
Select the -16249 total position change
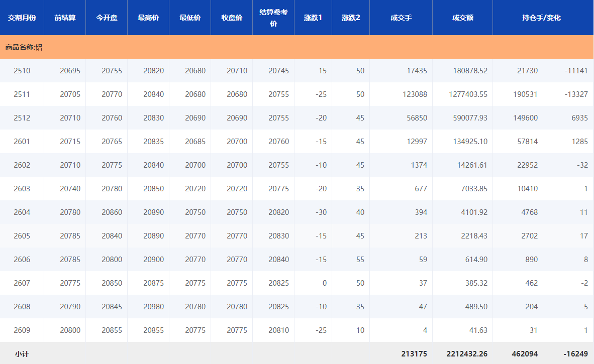point(575,354)
